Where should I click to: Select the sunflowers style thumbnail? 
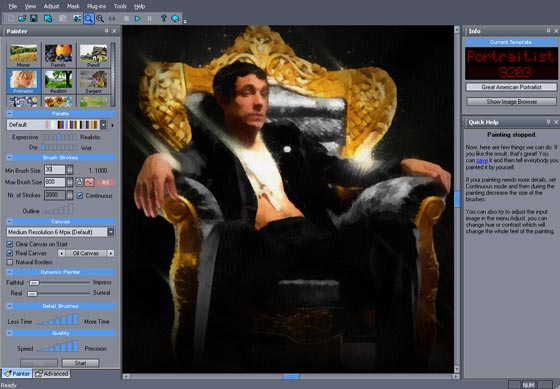click(x=58, y=101)
